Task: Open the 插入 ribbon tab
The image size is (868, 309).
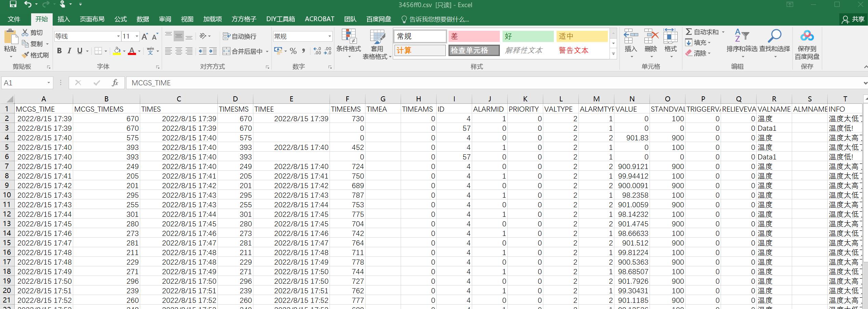Action: tap(64, 19)
